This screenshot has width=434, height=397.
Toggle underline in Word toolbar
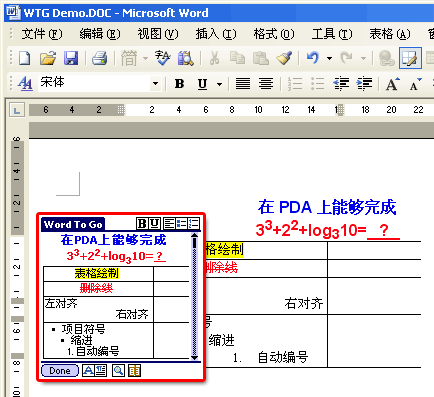coord(202,84)
